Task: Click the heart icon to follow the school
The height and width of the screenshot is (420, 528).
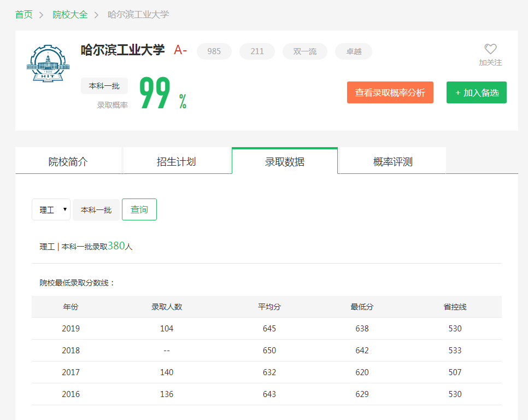Action: [x=490, y=49]
